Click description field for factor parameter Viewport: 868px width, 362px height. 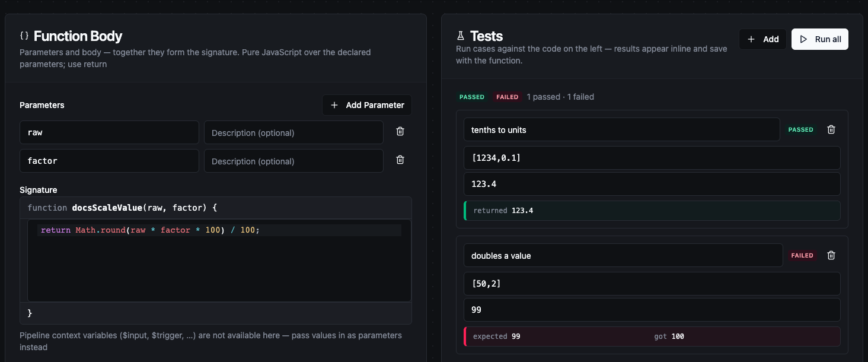coord(293,161)
